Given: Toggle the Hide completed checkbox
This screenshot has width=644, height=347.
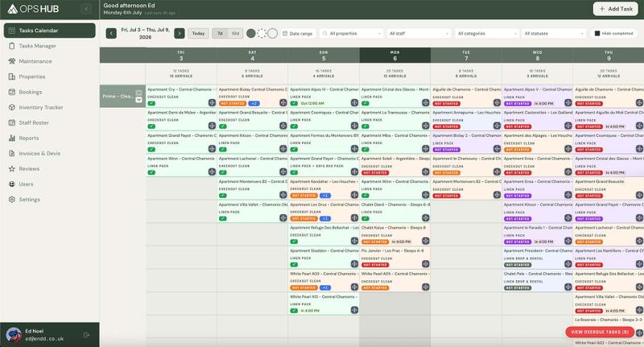Looking at the screenshot, I should [597, 33].
